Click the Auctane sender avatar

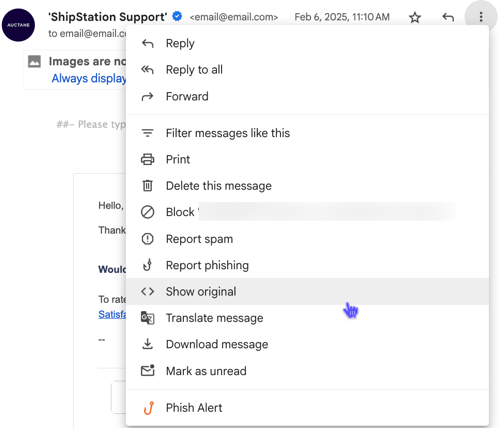18,25
